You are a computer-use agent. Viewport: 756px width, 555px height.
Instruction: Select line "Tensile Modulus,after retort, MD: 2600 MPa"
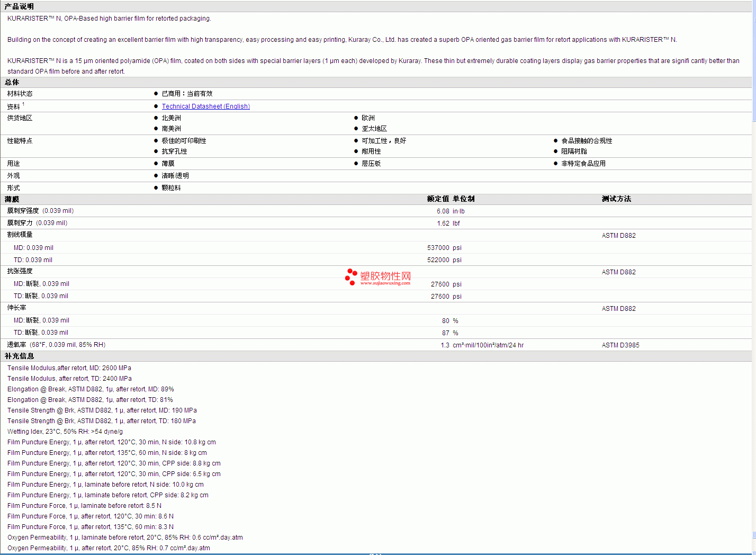[69, 368]
